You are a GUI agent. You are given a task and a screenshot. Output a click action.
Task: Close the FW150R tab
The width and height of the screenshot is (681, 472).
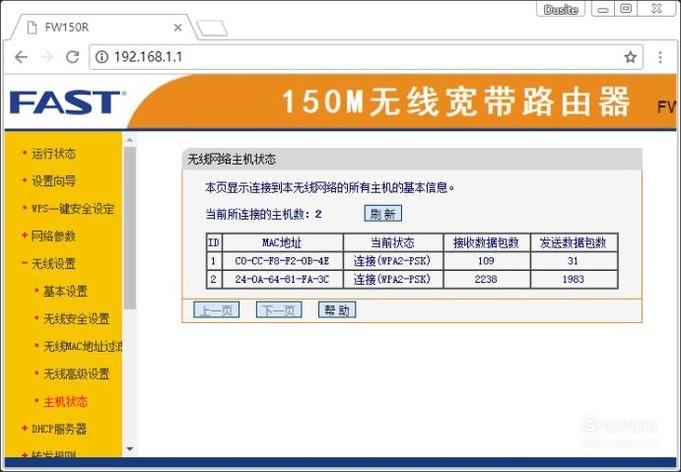pyautogui.click(x=178, y=28)
